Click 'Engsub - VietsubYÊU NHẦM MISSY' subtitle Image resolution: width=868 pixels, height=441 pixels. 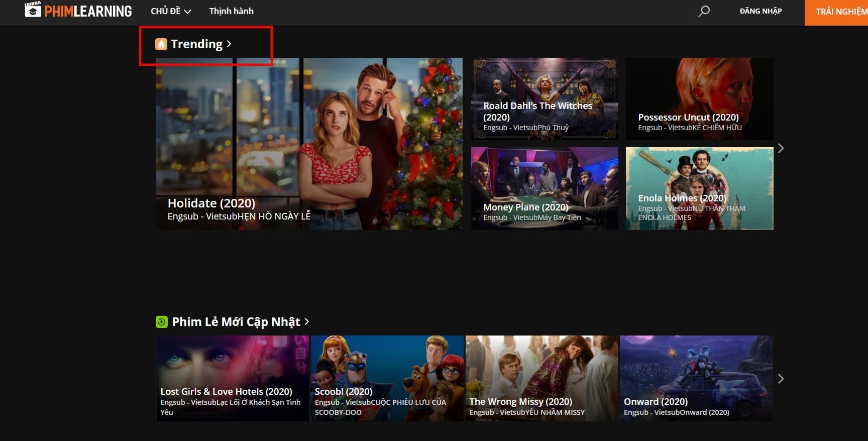(527, 412)
